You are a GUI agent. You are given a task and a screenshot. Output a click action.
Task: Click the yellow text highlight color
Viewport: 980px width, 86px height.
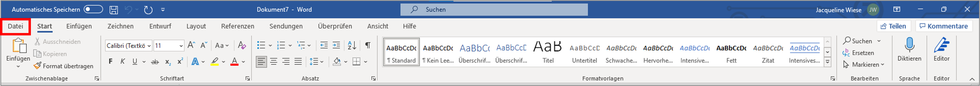[215, 62]
